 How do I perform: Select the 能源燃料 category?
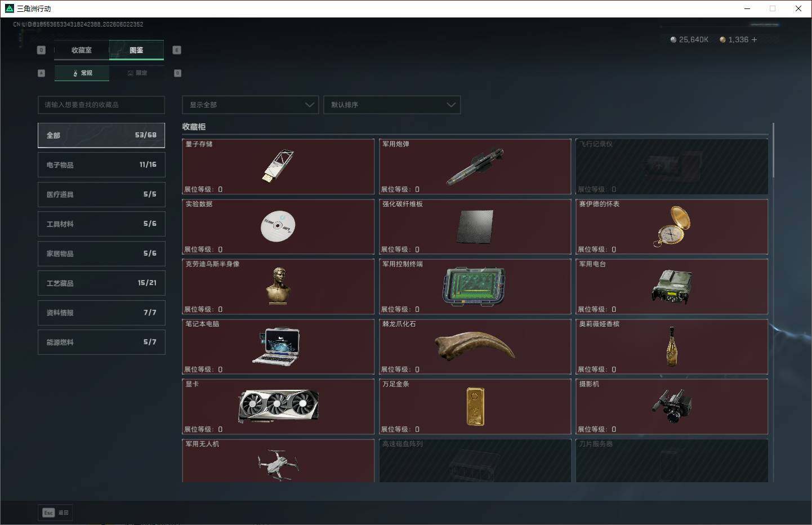[x=101, y=342]
